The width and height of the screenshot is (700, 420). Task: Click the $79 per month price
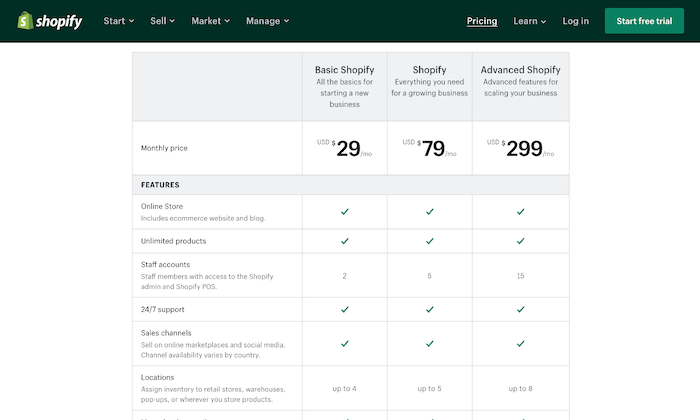pyautogui.click(x=429, y=148)
